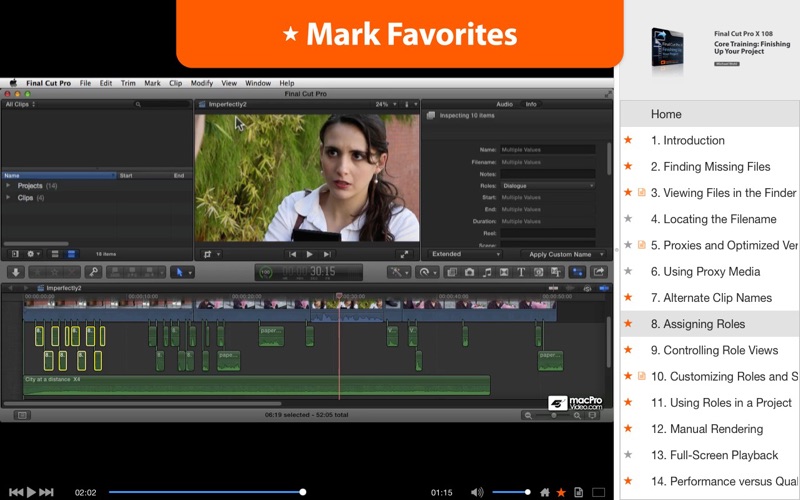Open the Mark menu

[x=152, y=83]
